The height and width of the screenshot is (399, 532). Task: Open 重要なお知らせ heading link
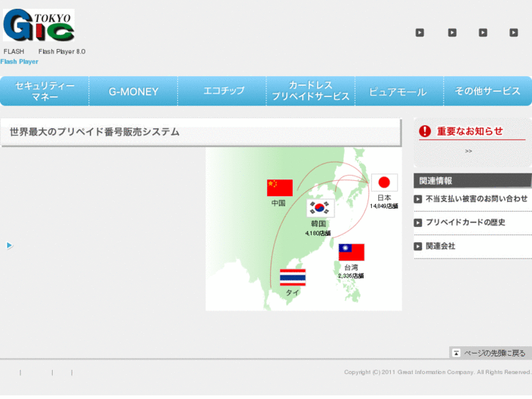[x=470, y=131]
